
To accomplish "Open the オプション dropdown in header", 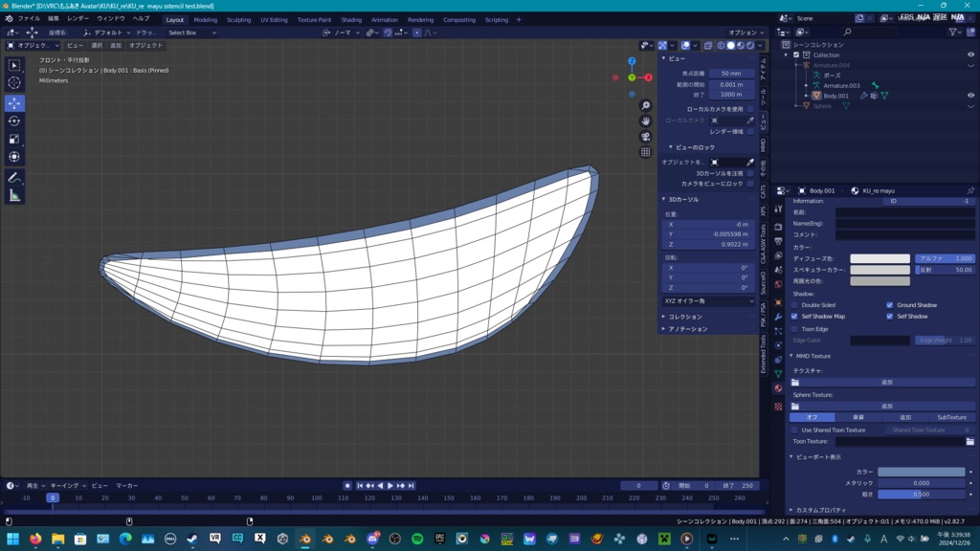I will [x=746, y=33].
